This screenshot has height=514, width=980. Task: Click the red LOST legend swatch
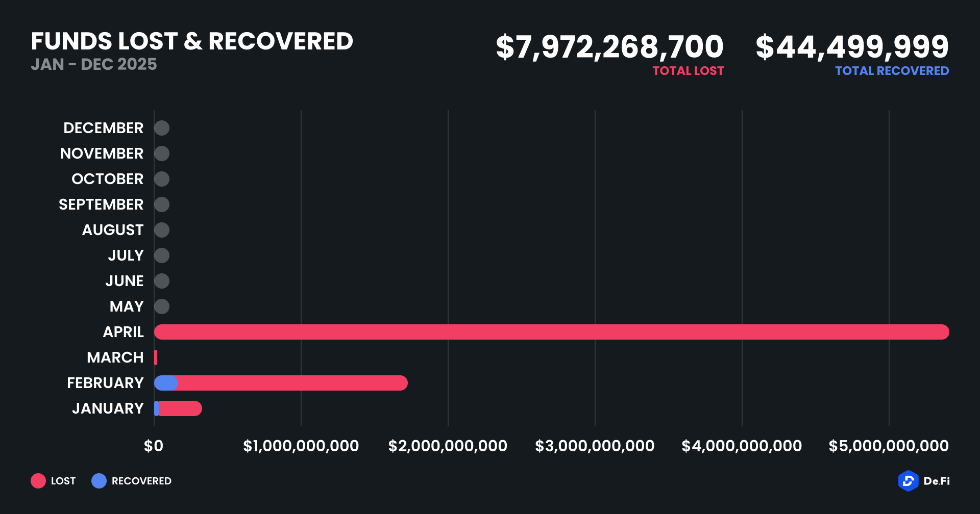(38, 481)
